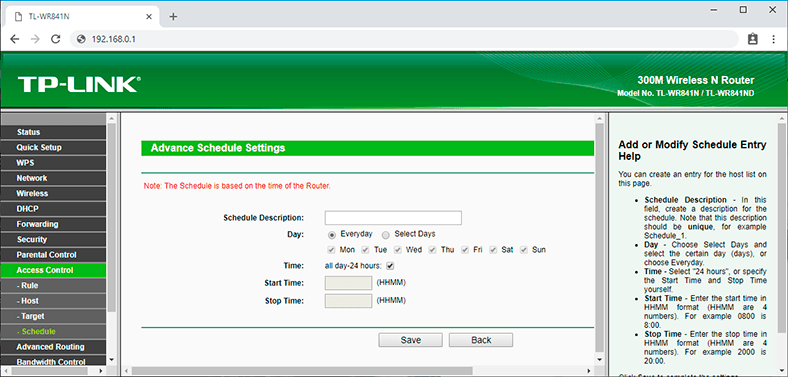The width and height of the screenshot is (788, 377).
Task: Open the Security menu
Action: (53, 239)
